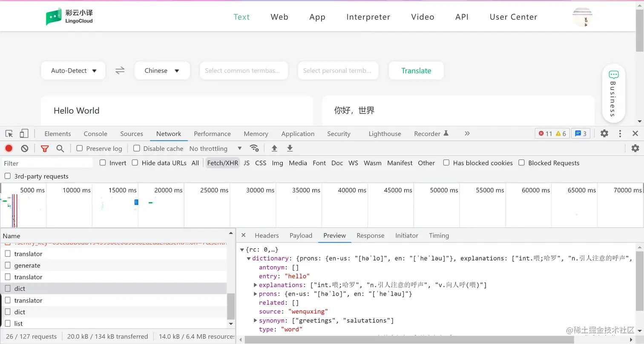644x344 pixels.
Task: Expand the prons object
Action: [x=256, y=294]
